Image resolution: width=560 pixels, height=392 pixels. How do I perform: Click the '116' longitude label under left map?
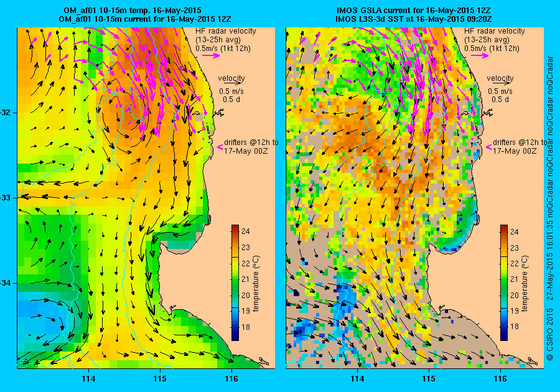(231, 379)
